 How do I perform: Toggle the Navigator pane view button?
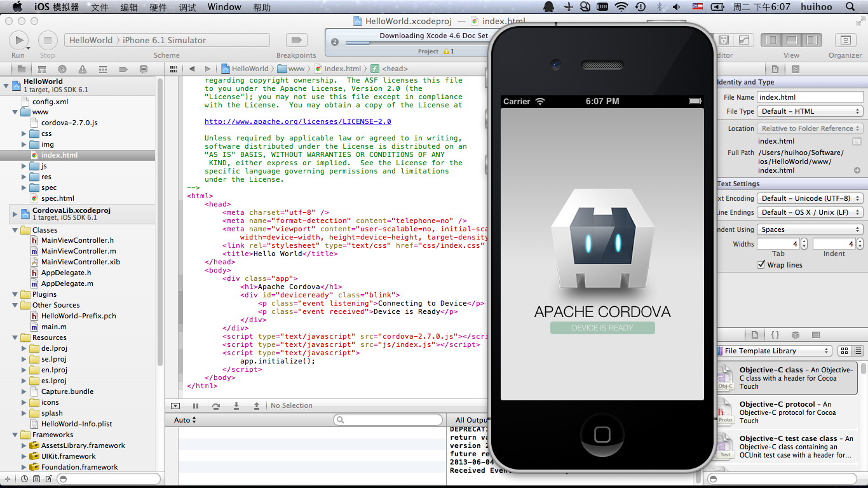[x=771, y=40]
